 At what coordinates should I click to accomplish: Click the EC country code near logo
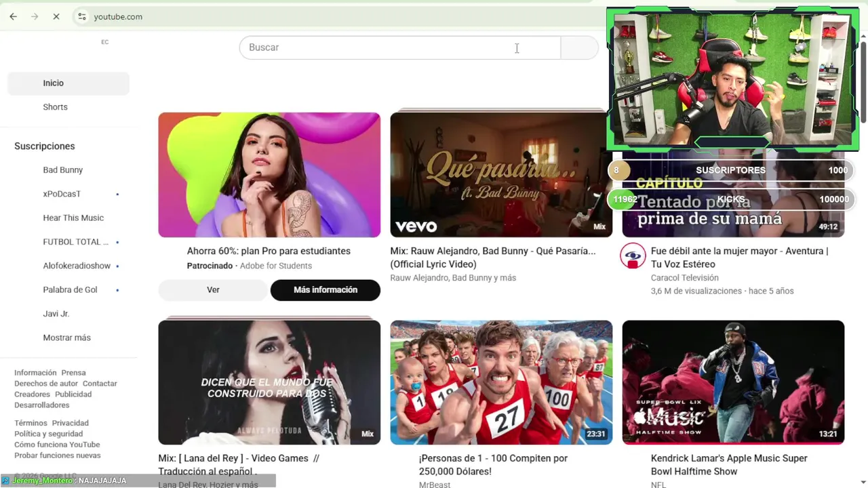point(104,42)
